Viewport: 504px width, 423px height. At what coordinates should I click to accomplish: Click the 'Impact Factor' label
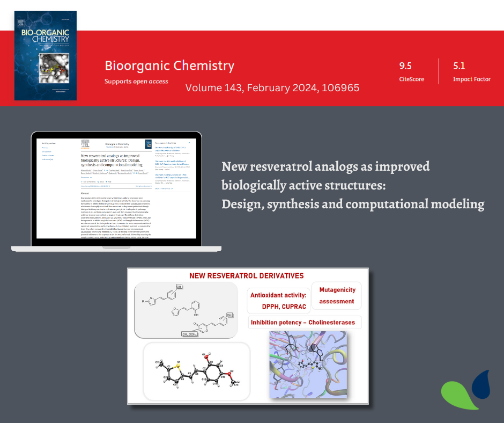tap(471, 79)
